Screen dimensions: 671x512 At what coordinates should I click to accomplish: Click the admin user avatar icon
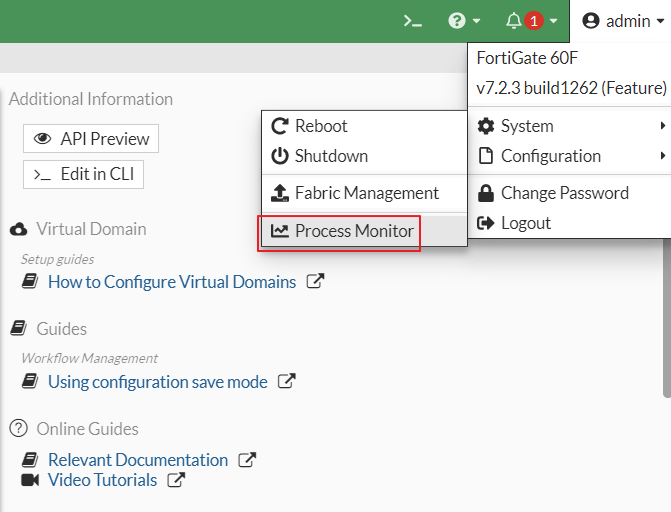591,21
